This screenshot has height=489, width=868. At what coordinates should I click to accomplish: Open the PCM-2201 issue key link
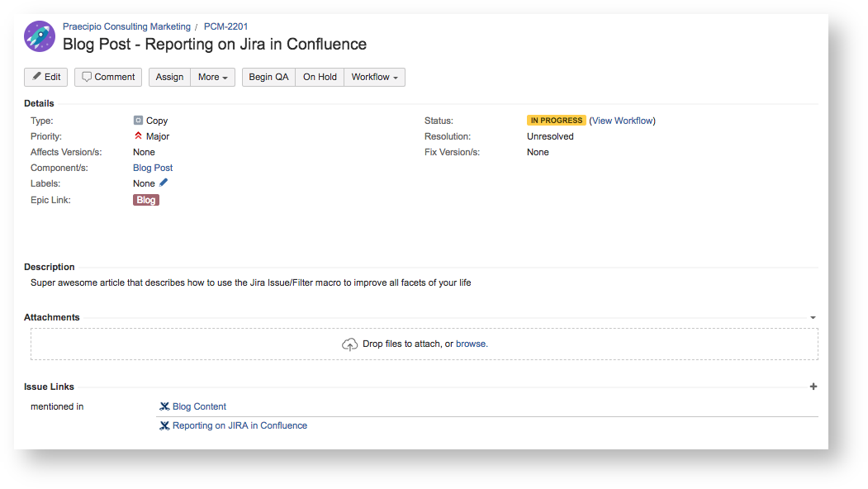[225, 26]
